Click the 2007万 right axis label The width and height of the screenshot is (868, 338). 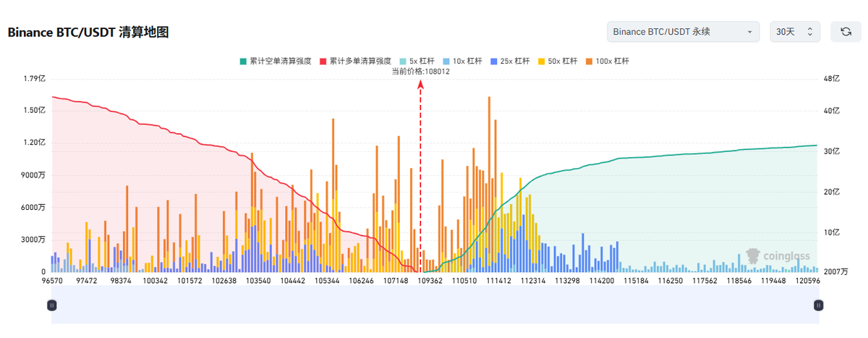pos(837,272)
